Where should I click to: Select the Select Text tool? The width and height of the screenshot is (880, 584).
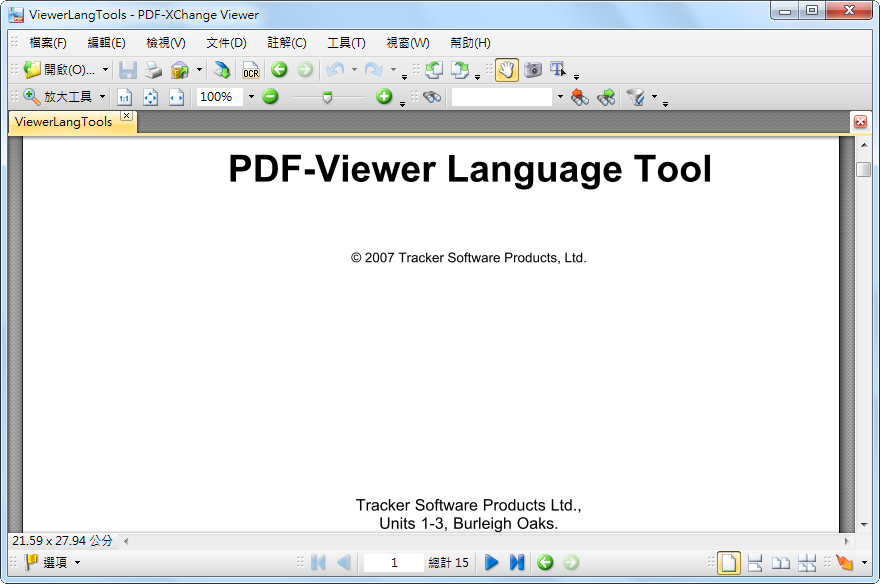point(557,70)
